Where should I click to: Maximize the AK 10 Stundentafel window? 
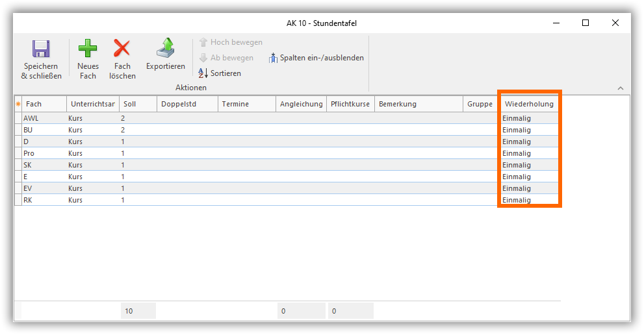(x=586, y=23)
